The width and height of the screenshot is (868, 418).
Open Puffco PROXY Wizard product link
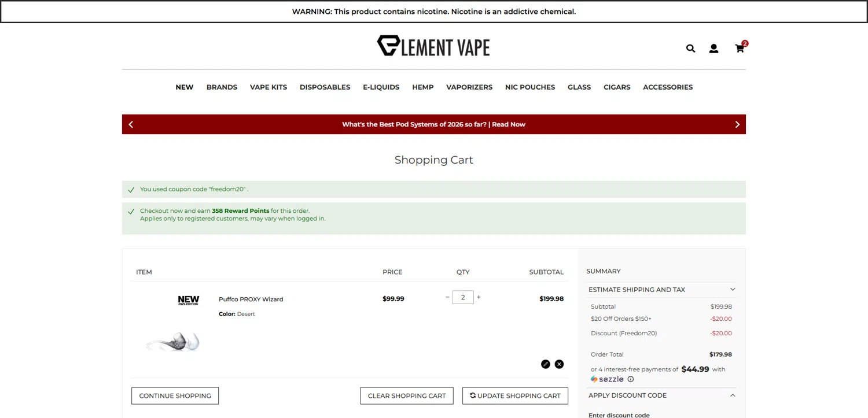(251, 299)
